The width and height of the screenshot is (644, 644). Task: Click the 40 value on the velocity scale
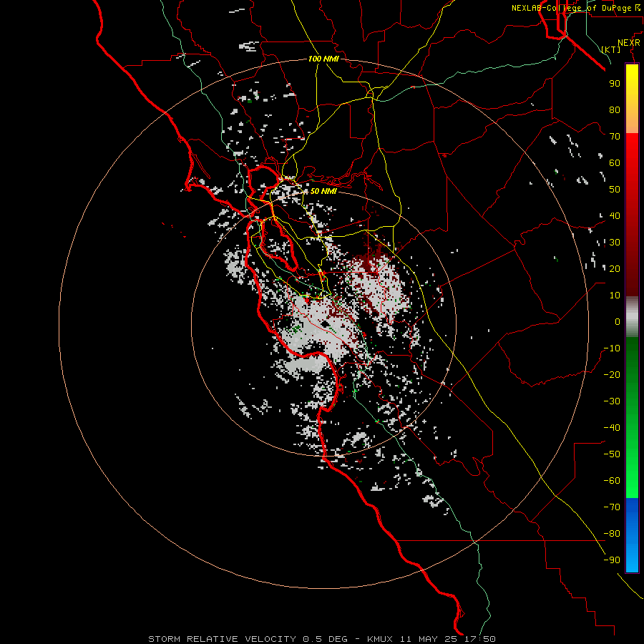615,215
